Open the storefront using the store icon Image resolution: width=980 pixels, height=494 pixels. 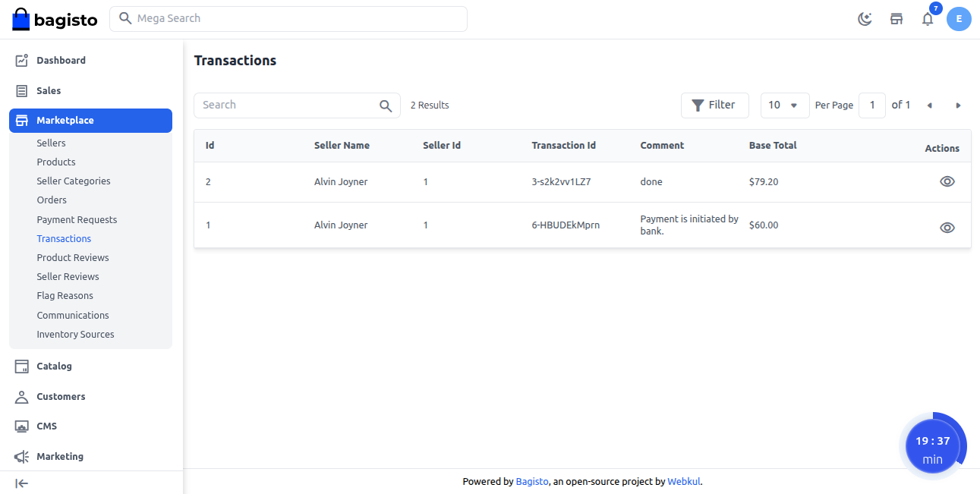[896, 18]
